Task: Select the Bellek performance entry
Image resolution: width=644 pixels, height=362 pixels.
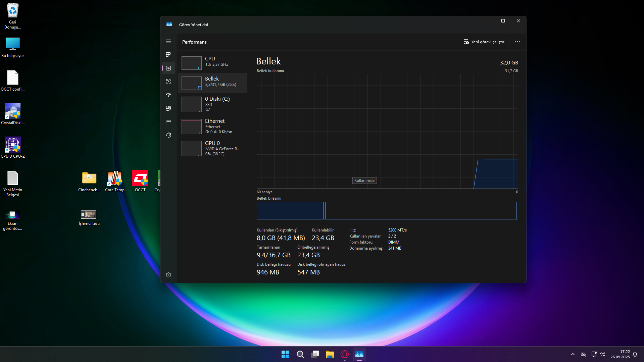Action: point(212,83)
